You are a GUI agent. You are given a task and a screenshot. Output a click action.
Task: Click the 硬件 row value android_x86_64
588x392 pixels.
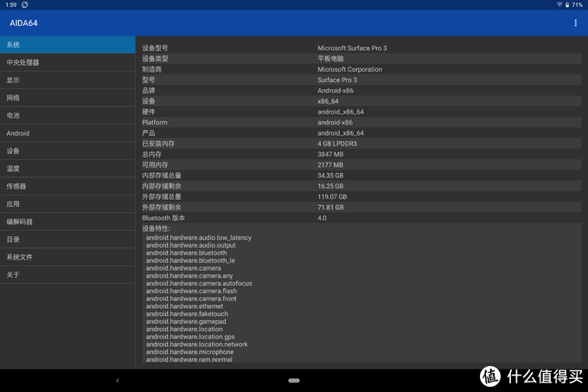(x=341, y=112)
